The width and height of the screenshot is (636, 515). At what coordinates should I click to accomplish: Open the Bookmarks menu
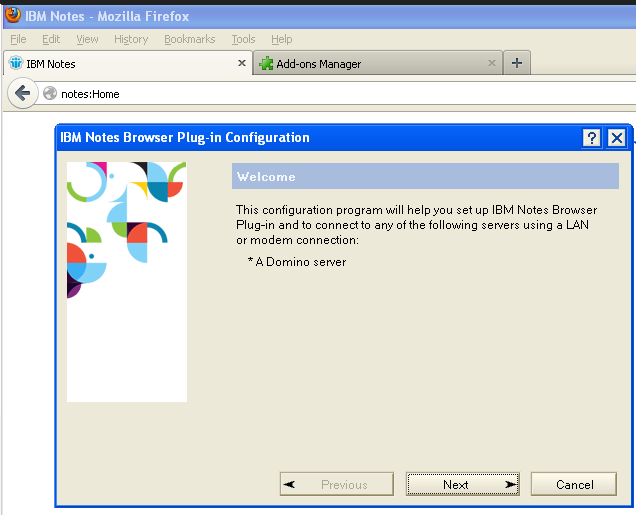coord(189,39)
